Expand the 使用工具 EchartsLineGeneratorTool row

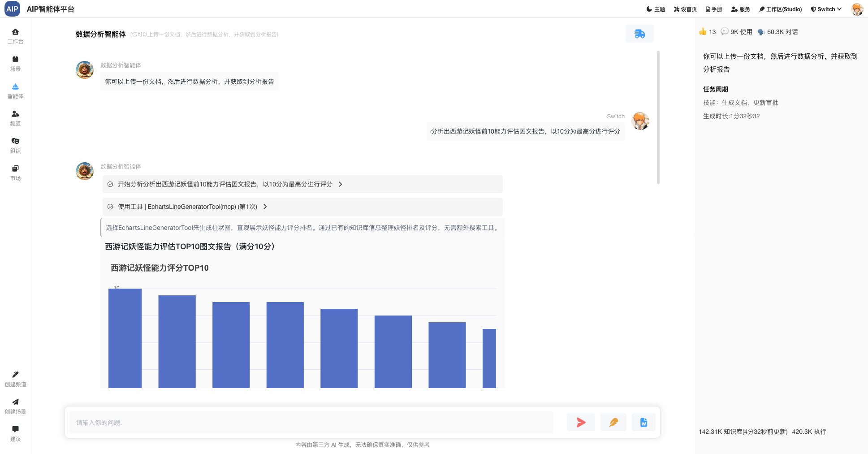[x=302, y=207]
